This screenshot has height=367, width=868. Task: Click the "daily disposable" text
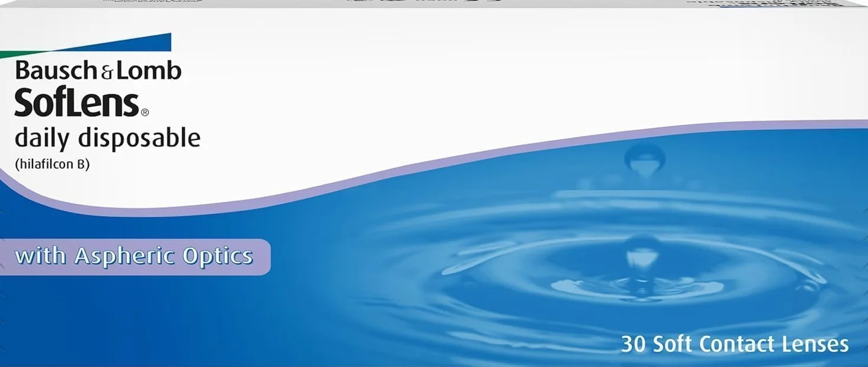coord(107,138)
